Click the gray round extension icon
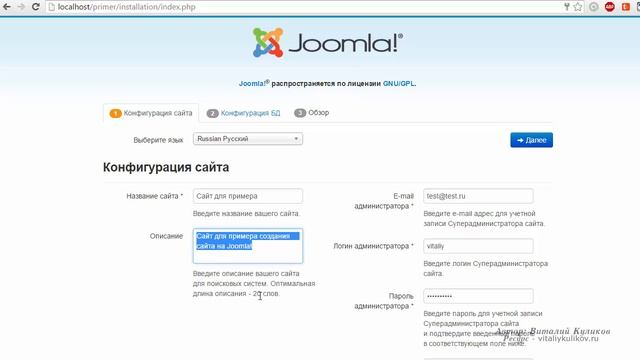Image resolution: width=640 pixels, height=360 pixels. pos(594,7)
